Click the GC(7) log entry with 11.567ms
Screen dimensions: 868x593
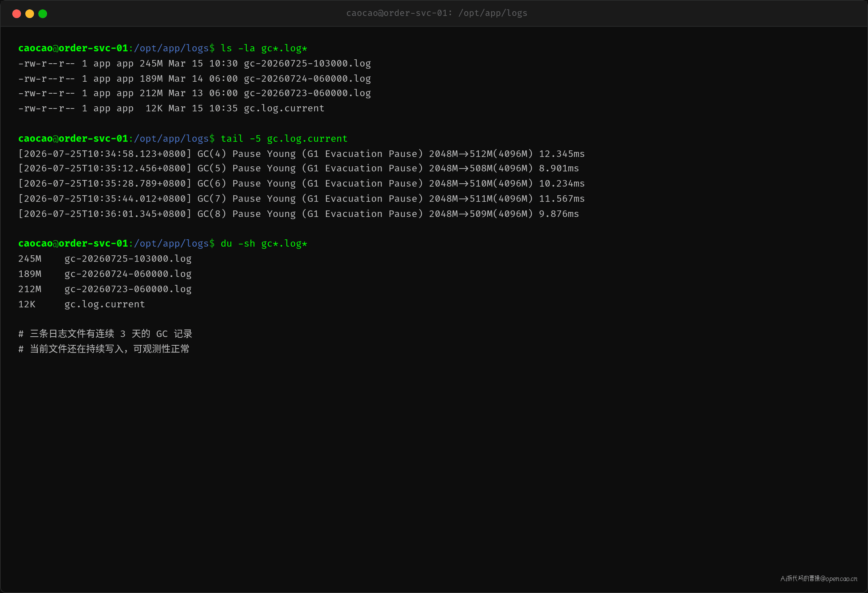pos(301,199)
